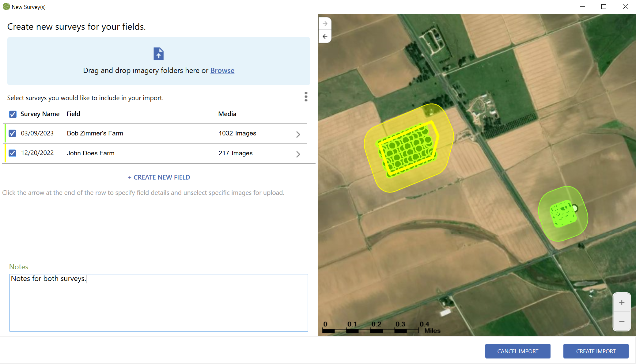The height and width of the screenshot is (364, 636).
Task: Open the three-dot options menu
Action: tap(305, 97)
